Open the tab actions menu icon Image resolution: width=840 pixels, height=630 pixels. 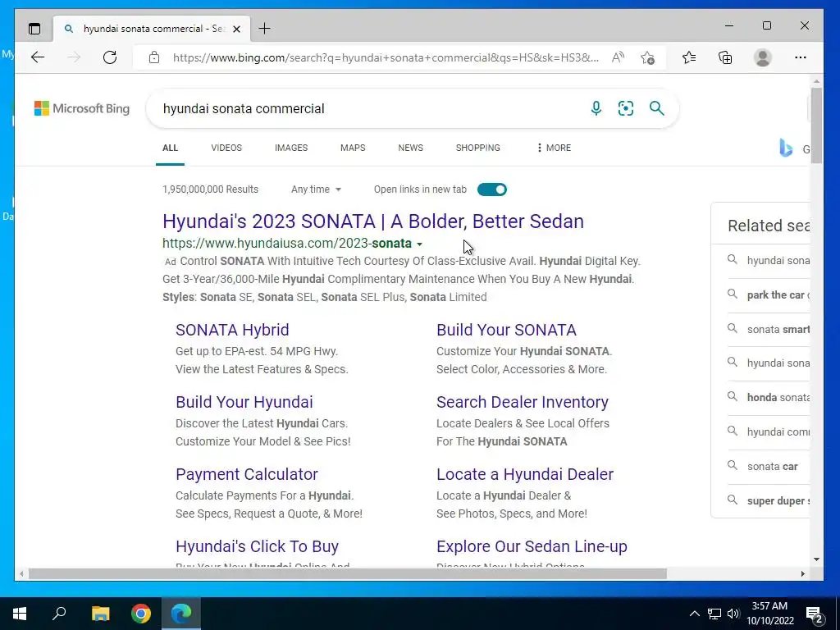[x=34, y=29]
